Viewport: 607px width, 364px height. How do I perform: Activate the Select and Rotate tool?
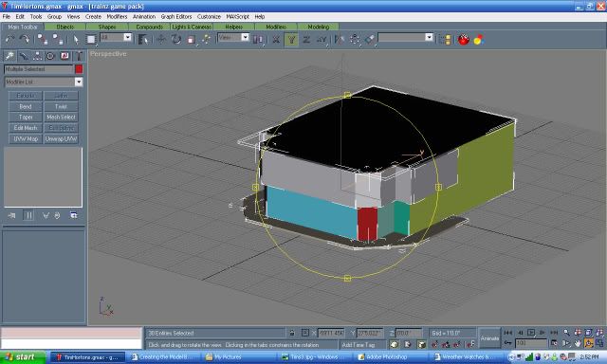pyautogui.click(x=176, y=39)
